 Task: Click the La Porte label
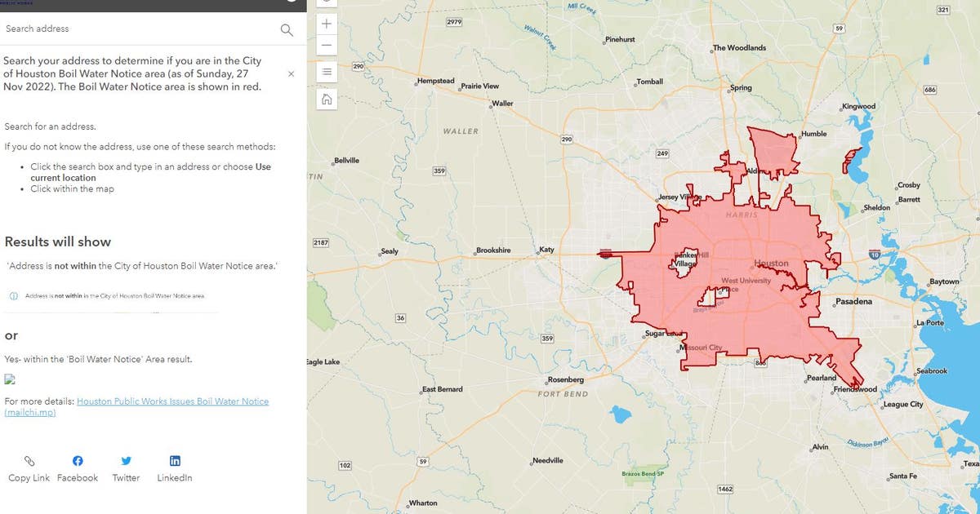point(930,323)
